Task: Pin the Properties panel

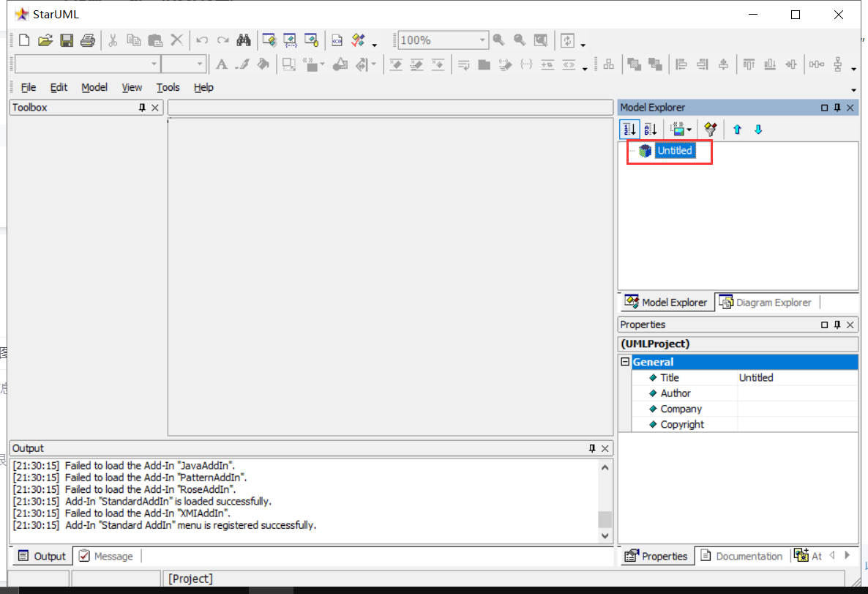Action: 837,324
